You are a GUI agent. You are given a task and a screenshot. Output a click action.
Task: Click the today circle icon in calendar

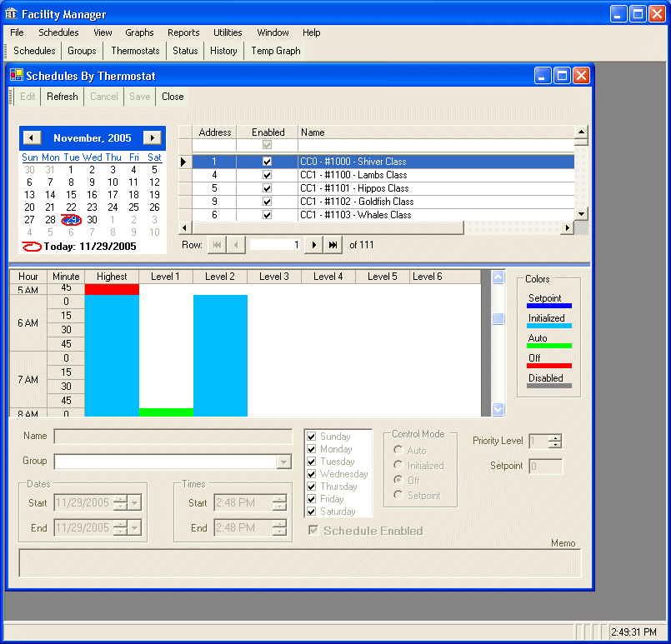pyautogui.click(x=31, y=247)
